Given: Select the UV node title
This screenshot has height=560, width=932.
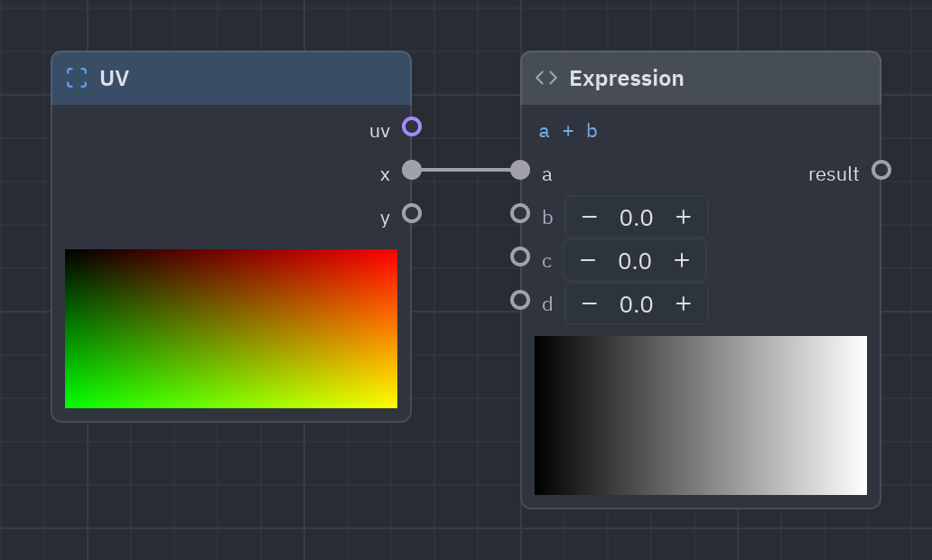Looking at the screenshot, I should click(114, 79).
